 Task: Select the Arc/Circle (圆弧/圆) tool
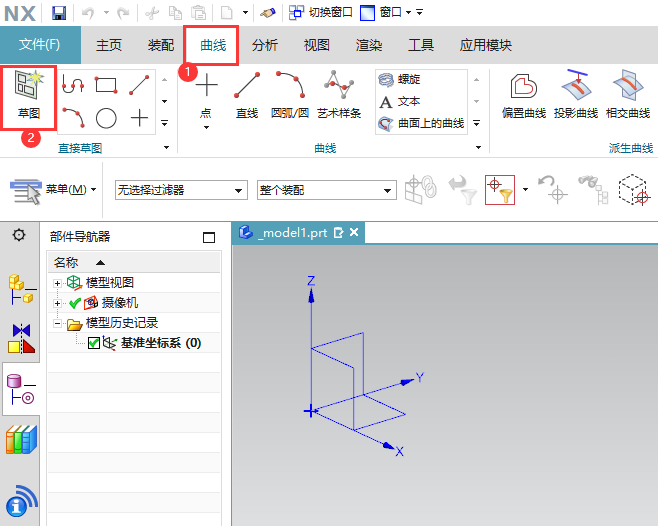point(290,95)
